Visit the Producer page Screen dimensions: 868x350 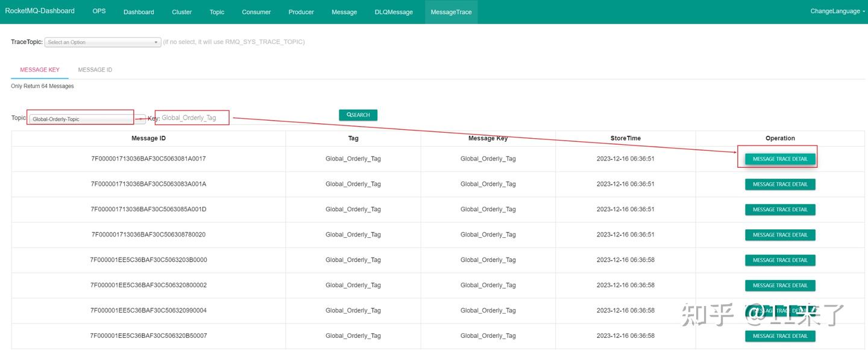coord(301,11)
